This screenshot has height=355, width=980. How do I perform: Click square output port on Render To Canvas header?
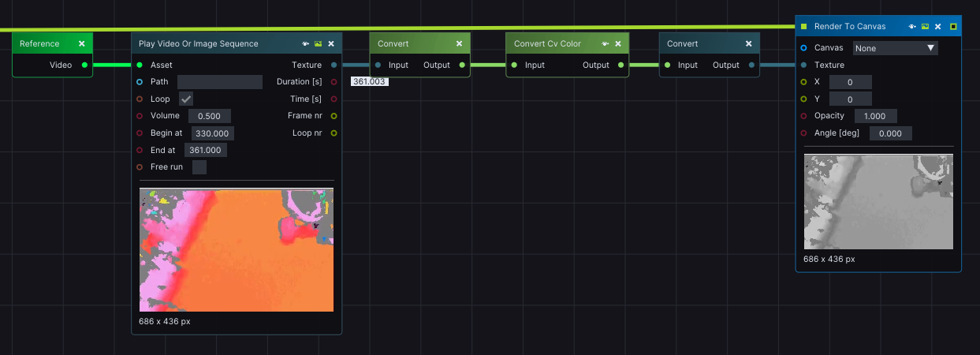pyautogui.click(x=953, y=27)
